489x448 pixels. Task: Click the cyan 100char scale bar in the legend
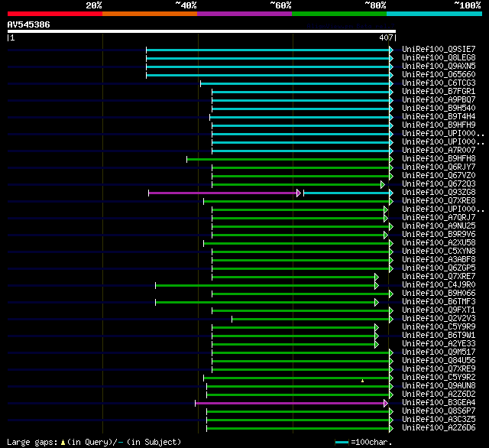pyautogui.click(x=342, y=442)
